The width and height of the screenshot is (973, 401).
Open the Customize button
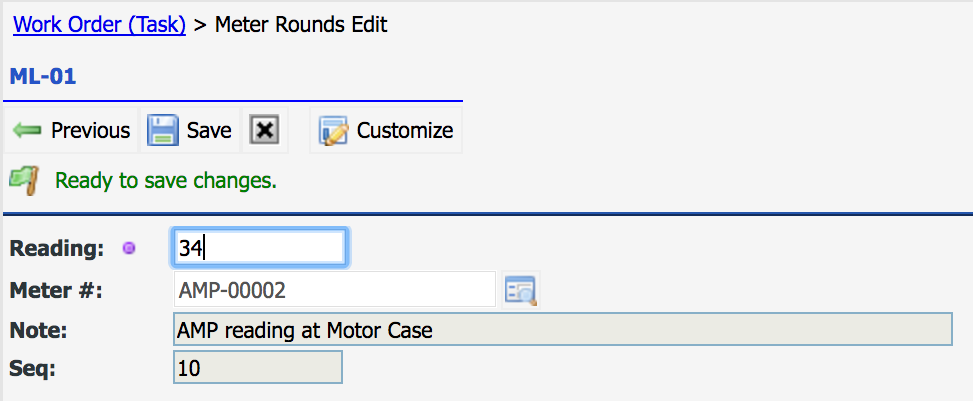(x=404, y=131)
